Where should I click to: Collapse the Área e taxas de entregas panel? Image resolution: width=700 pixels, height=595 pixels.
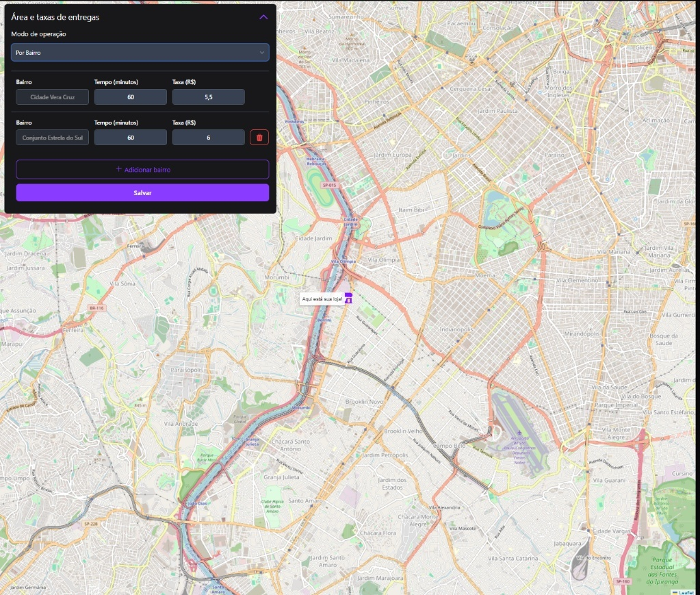click(x=263, y=17)
